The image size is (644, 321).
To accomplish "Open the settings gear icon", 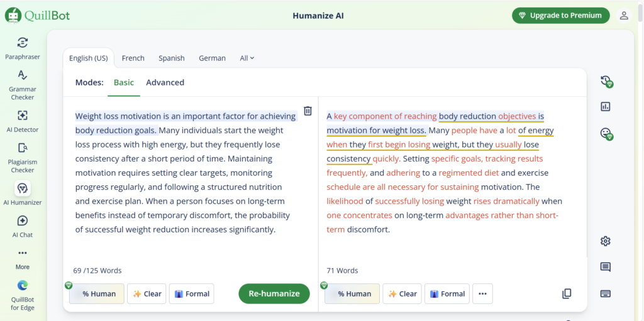I will coord(606,241).
